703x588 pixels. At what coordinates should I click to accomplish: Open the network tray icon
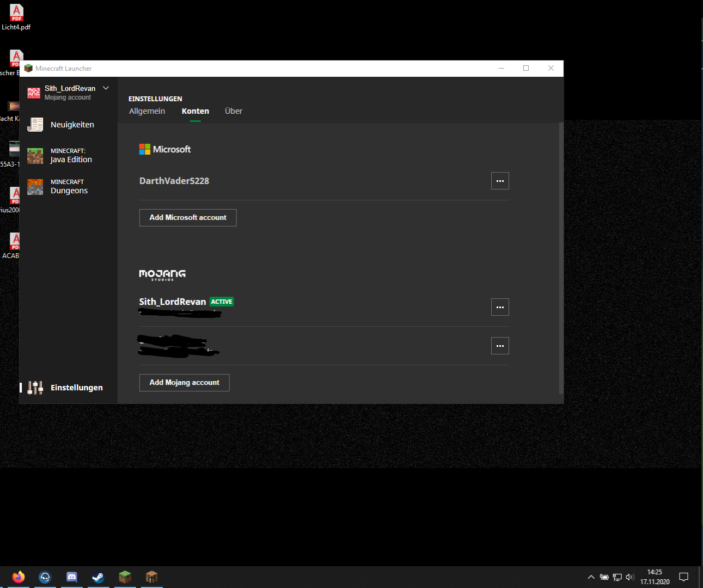tap(618, 577)
